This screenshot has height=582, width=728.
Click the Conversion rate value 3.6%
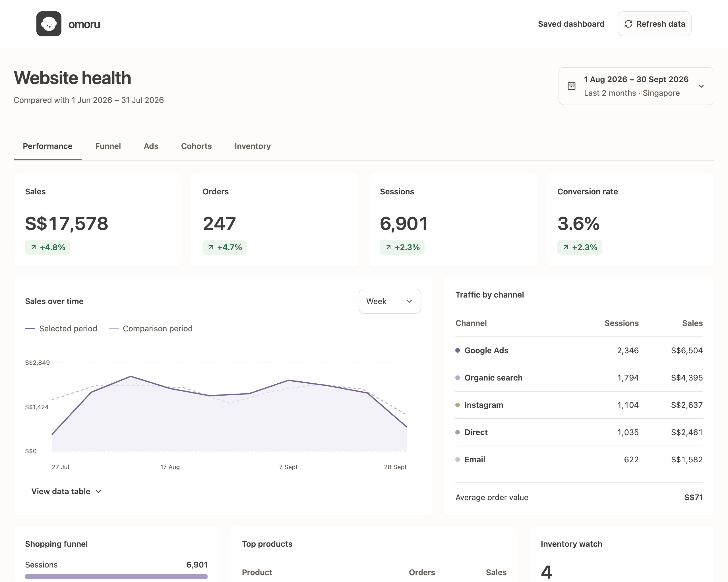point(578,223)
